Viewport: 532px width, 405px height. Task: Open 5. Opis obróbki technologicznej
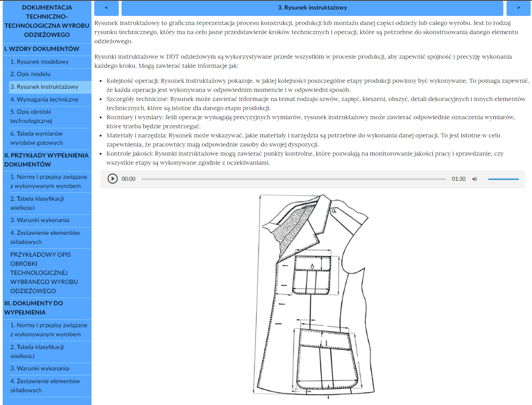pyautogui.click(x=31, y=116)
